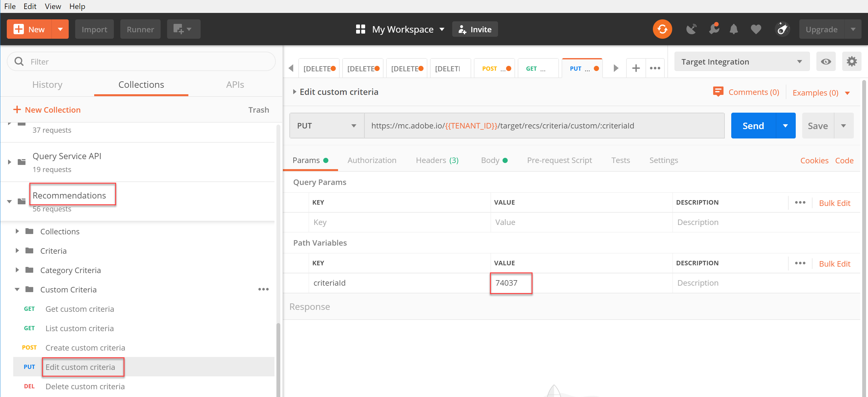Open the PUT request method dropdown
This screenshot has width=868, height=397.
[x=353, y=126]
